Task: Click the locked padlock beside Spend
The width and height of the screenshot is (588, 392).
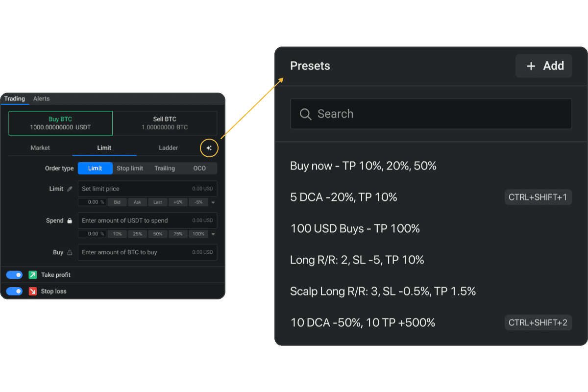Action: coord(70,220)
